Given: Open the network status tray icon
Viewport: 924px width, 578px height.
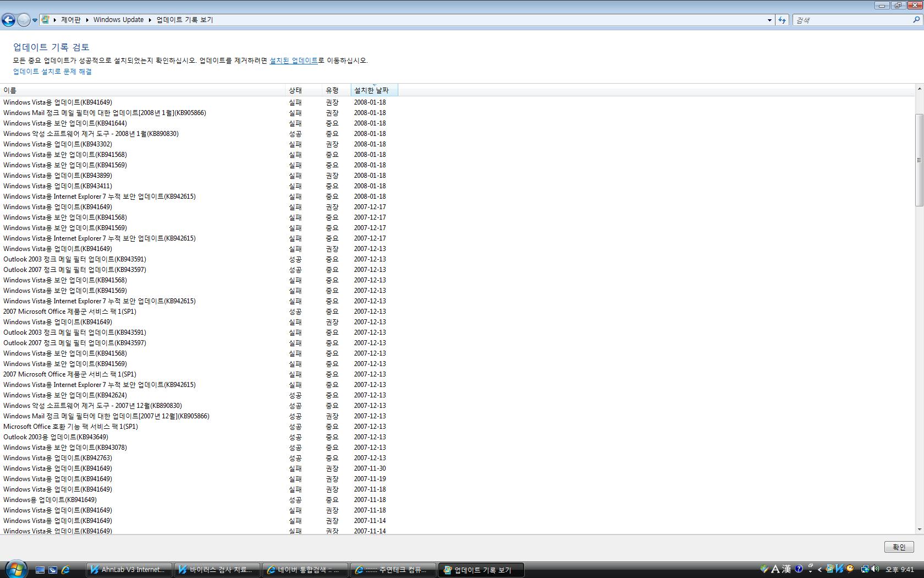Looking at the screenshot, I should pyautogui.click(x=865, y=569).
